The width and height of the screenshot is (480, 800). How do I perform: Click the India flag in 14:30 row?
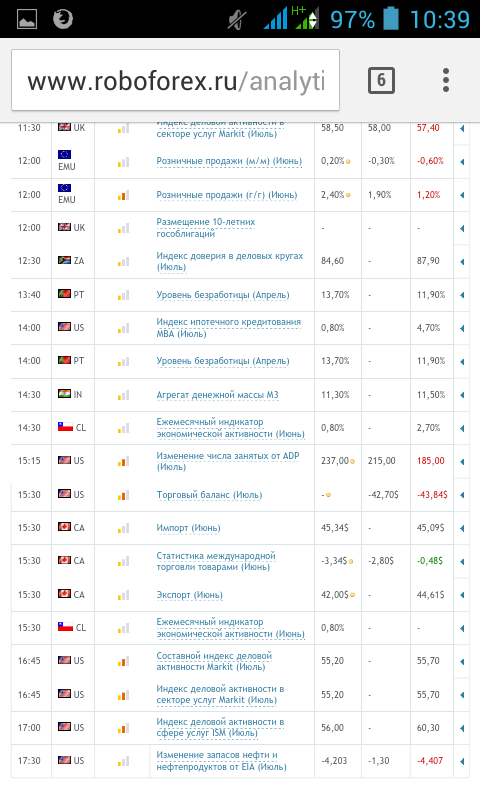64,394
